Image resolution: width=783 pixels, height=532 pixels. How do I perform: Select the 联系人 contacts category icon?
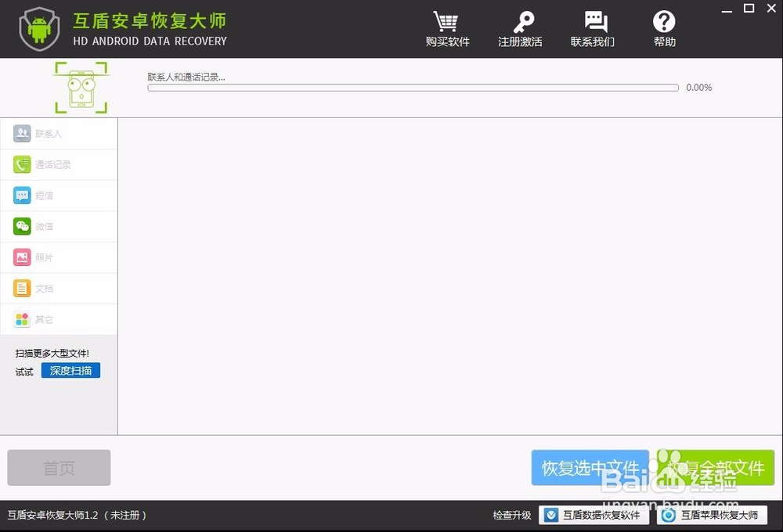click(x=22, y=133)
